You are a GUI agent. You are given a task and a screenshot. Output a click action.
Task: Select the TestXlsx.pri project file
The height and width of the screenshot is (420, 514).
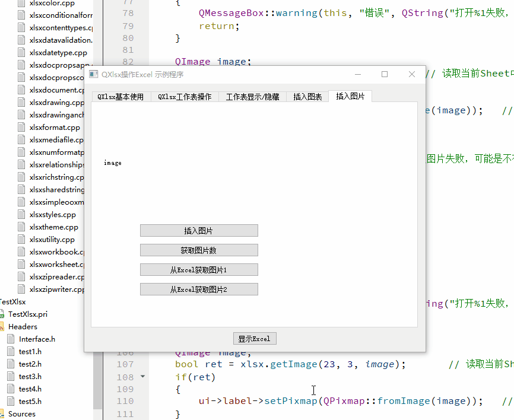[x=27, y=314]
